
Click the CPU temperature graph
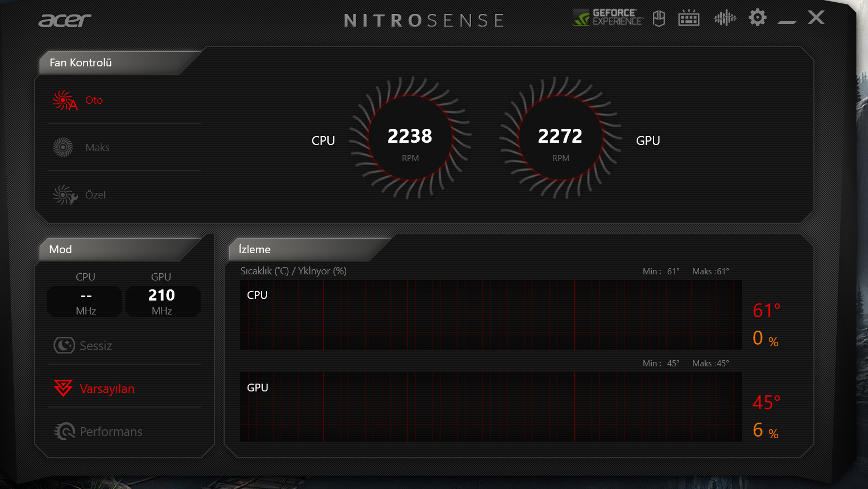coord(491,315)
